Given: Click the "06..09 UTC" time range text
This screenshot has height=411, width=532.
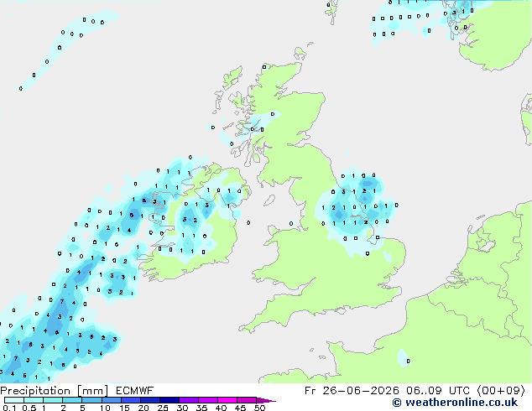Looking at the screenshot, I should 438,391.
